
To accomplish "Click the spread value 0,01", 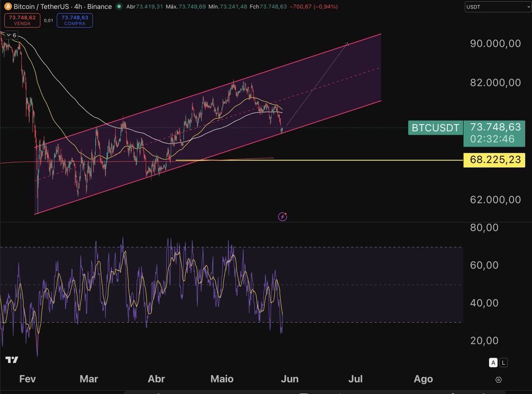I will click(48, 20).
